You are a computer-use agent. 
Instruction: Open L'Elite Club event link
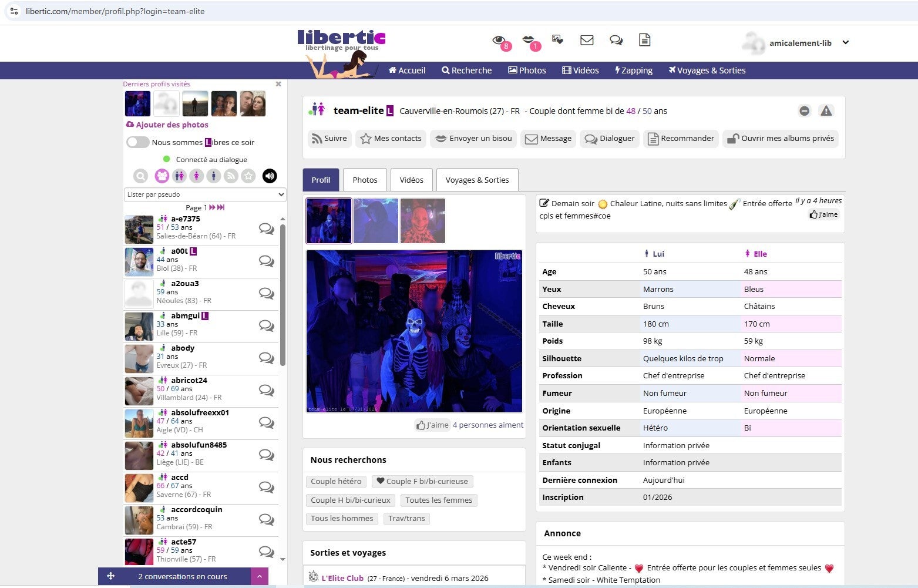pos(342,578)
